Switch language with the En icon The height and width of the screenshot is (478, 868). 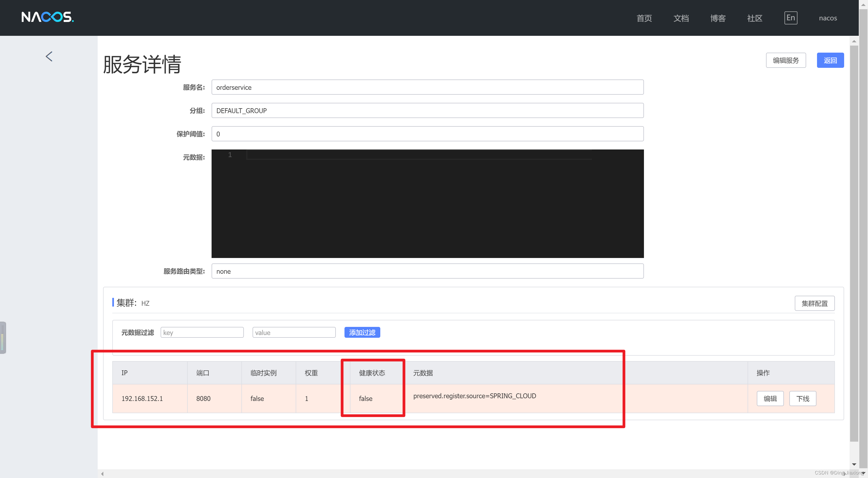click(x=790, y=18)
